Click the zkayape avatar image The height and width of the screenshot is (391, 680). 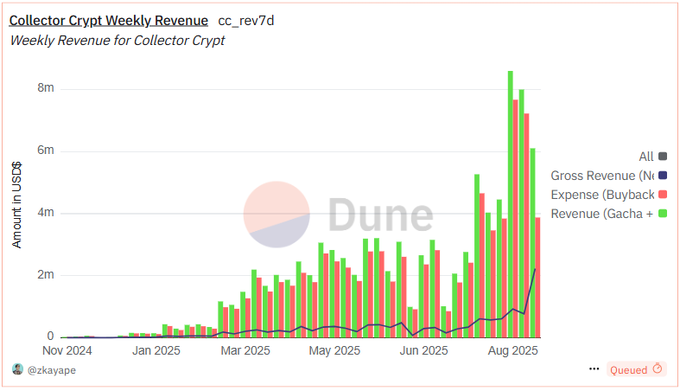(17, 369)
